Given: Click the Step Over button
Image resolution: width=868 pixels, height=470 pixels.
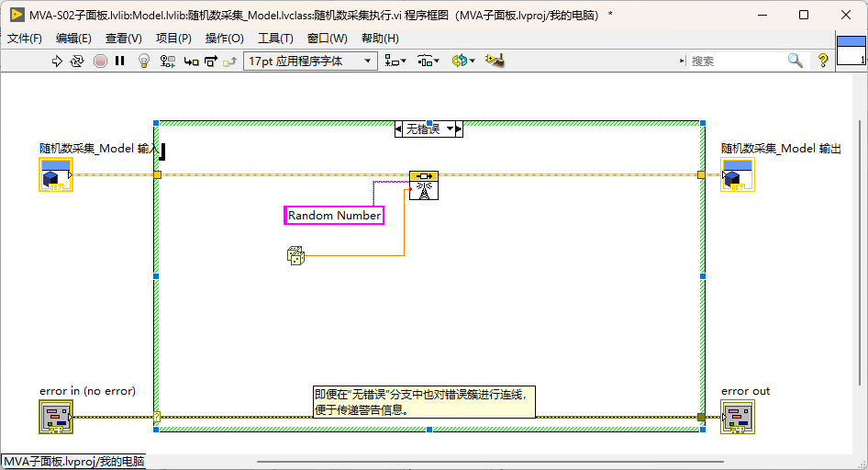Looking at the screenshot, I should pyautogui.click(x=211, y=61).
